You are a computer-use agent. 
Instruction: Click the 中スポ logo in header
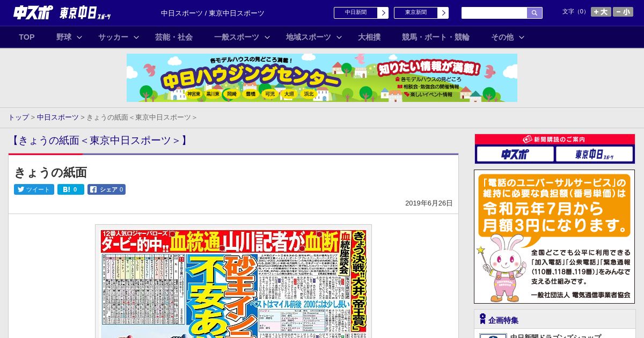33,13
